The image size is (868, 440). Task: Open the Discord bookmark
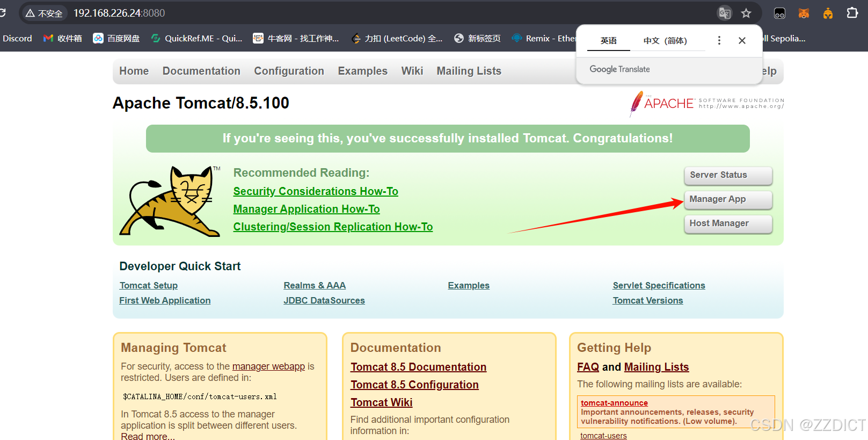(17, 38)
